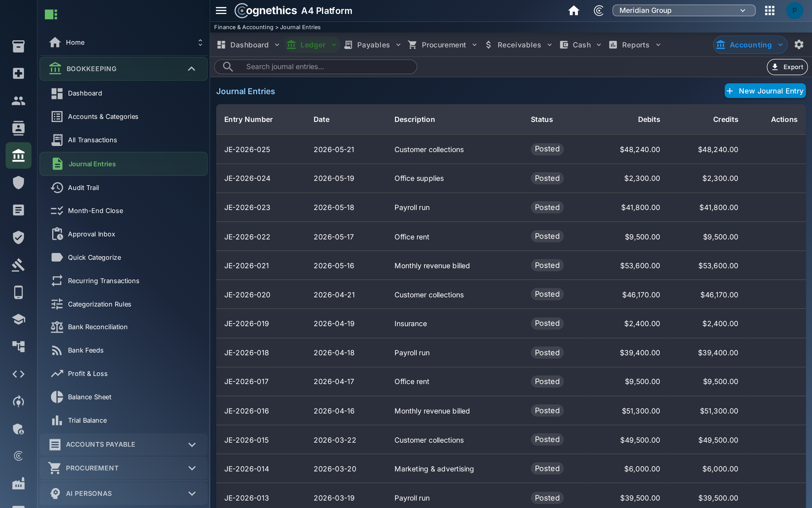Click the New Journal Entry button

point(765,91)
